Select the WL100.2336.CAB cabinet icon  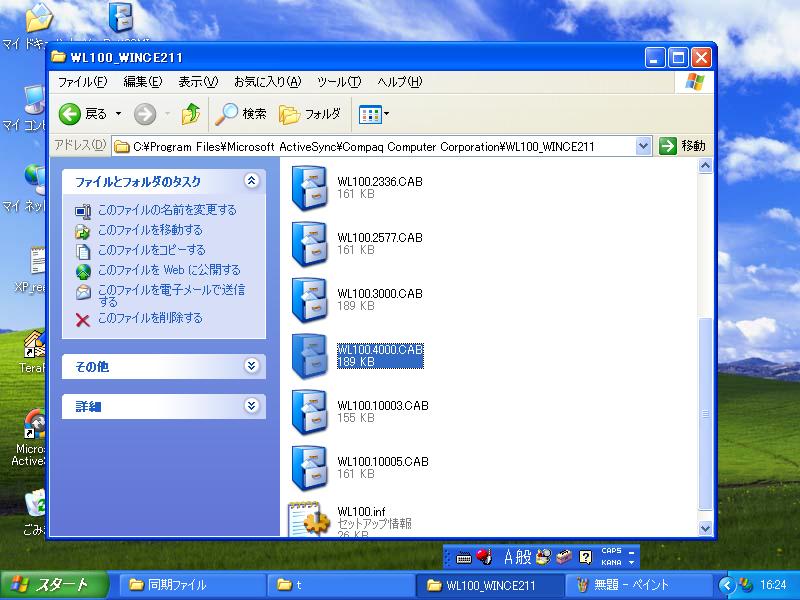point(309,188)
